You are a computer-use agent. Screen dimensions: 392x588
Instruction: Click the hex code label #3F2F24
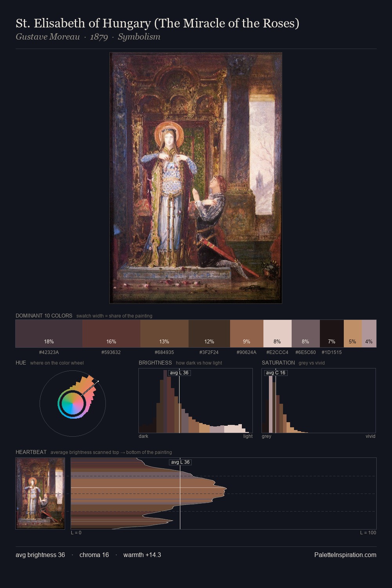point(209,352)
